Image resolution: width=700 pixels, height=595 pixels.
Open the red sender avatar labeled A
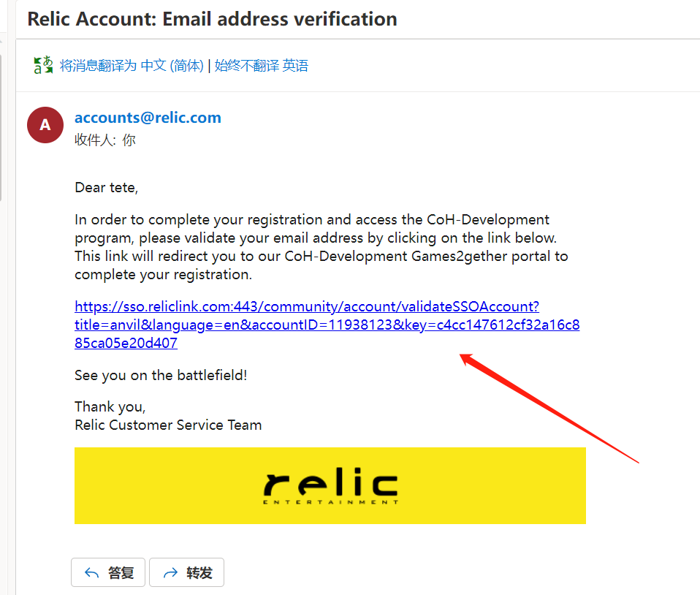coord(45,125)
